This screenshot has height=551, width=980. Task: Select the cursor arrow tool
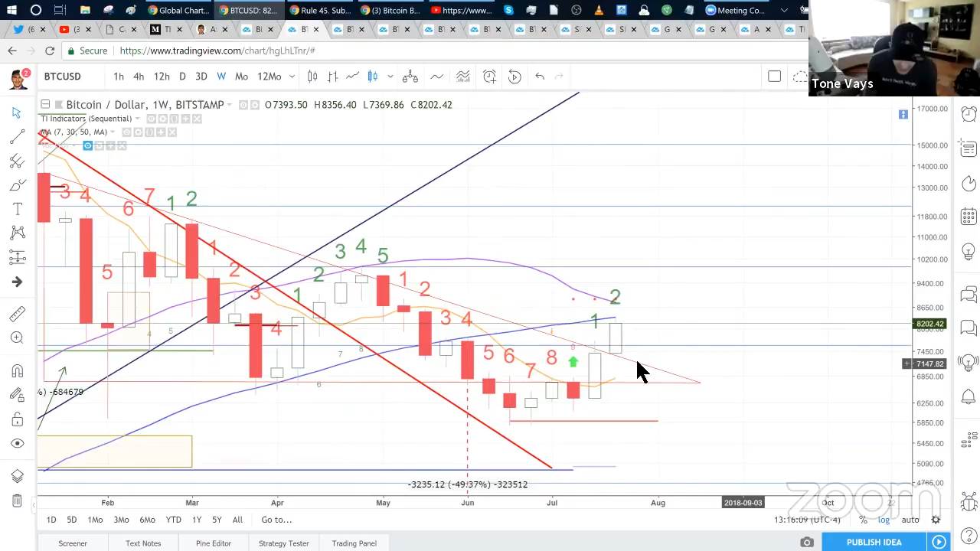[17, 113]
